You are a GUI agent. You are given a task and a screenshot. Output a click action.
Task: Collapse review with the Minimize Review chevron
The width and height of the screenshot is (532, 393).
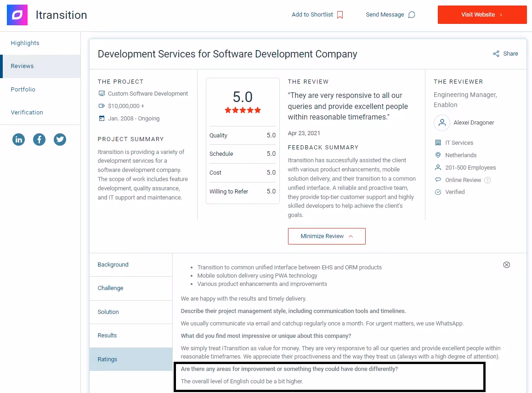[351, 236]
